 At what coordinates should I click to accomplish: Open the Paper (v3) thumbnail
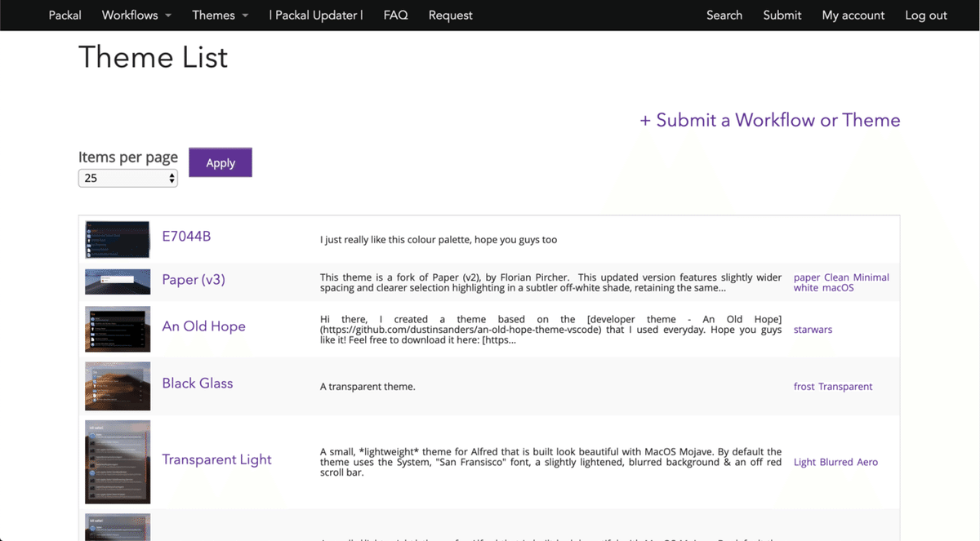coord(118,282)
